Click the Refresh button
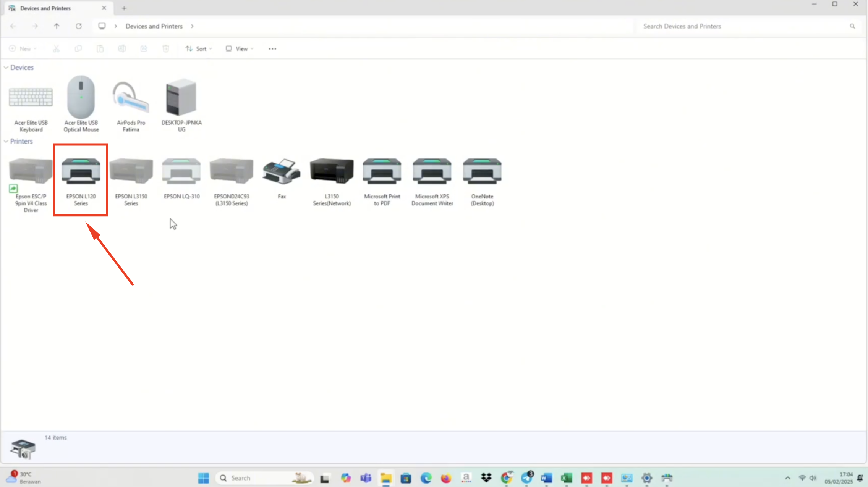 click(78, 26)
